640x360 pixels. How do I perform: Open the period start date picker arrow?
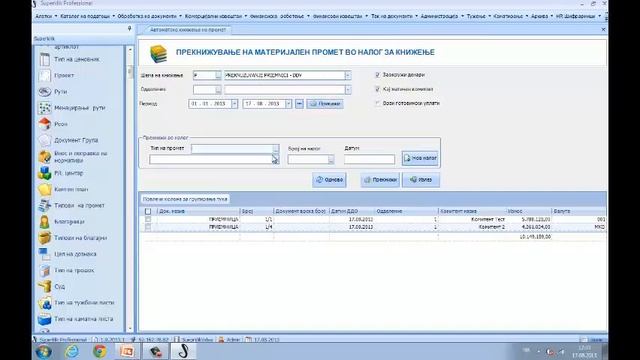pos(235,104)
